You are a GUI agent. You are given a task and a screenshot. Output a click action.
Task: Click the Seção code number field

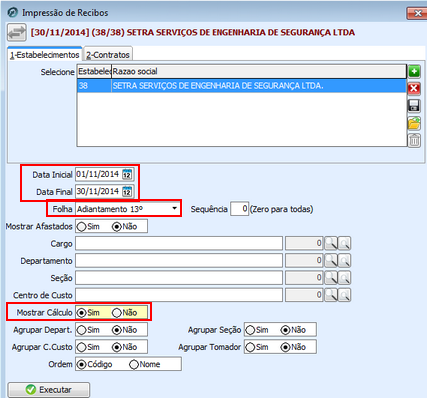(304, 278)
